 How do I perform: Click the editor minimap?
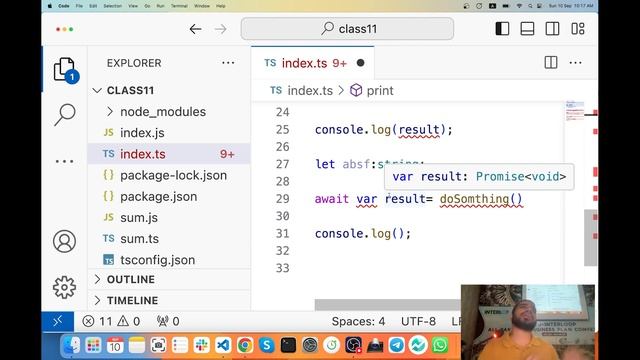tap(575, 111)
